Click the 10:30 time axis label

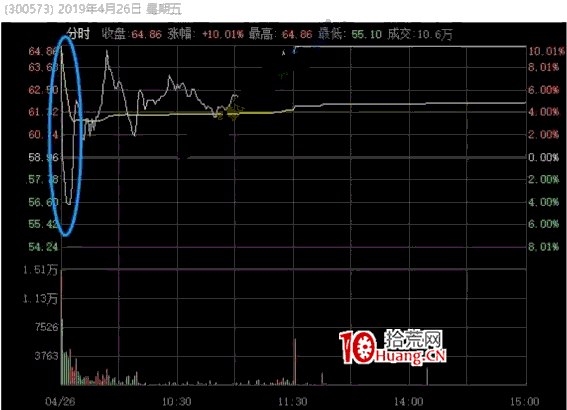coord(176,401)
